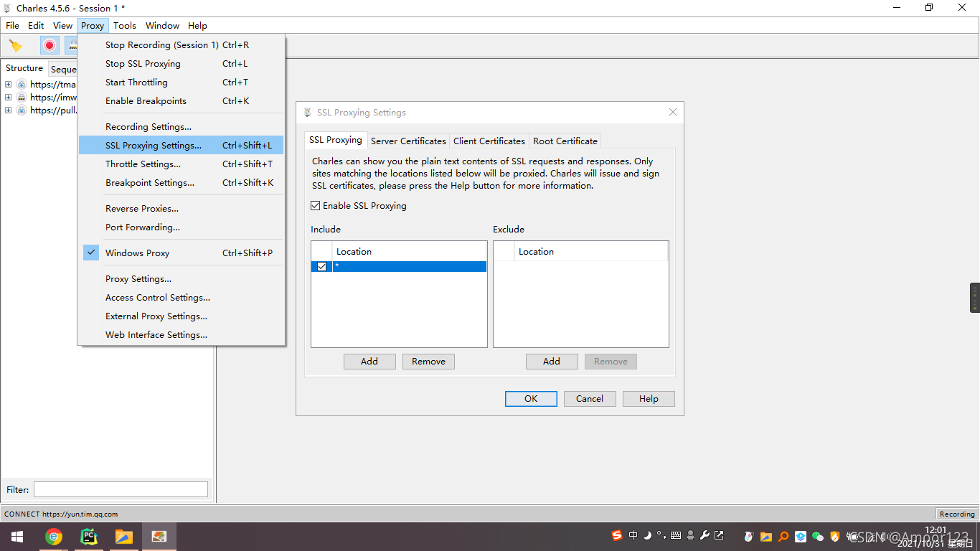Open Access Control Settings menu item
This screenshot has height=551, width=980.
[x=182, y=297]
